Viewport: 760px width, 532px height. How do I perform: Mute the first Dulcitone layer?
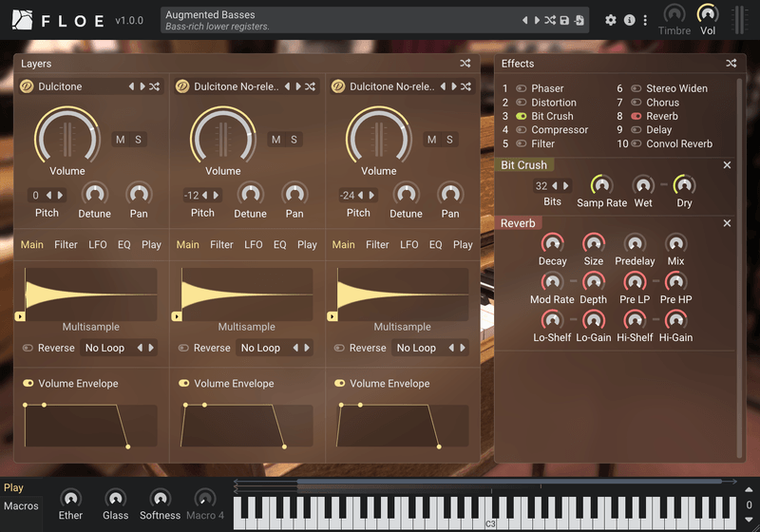[121, 140]
